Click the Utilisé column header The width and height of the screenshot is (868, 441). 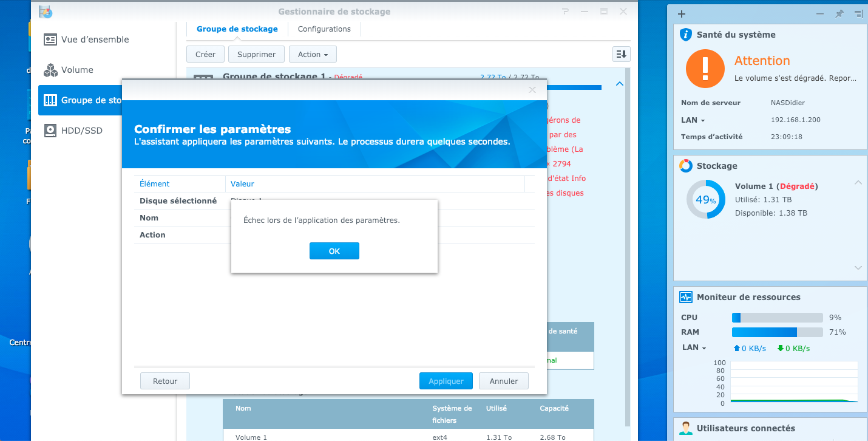pyautogui.click(x=497, y=408)
